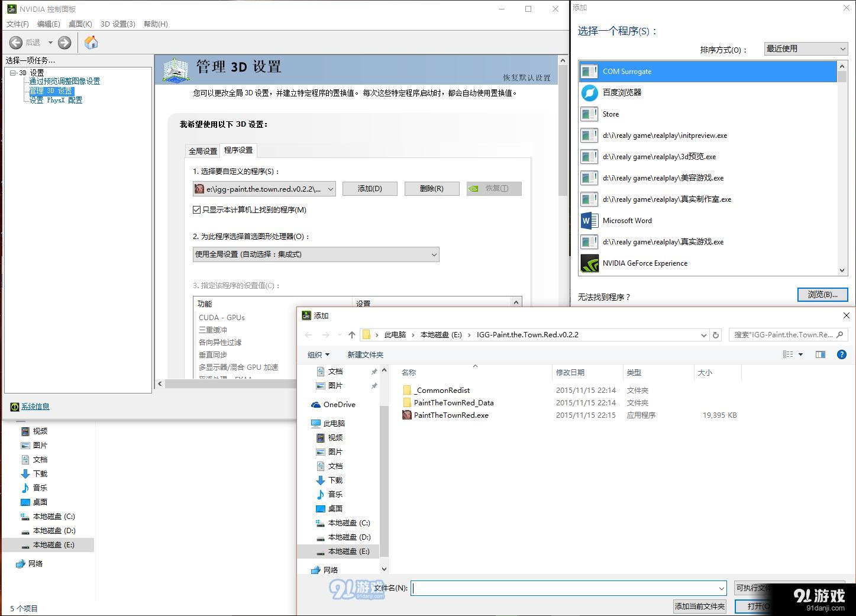
Task: Click 此电脑 in file dialog sidebar
Action: (334, 424)
